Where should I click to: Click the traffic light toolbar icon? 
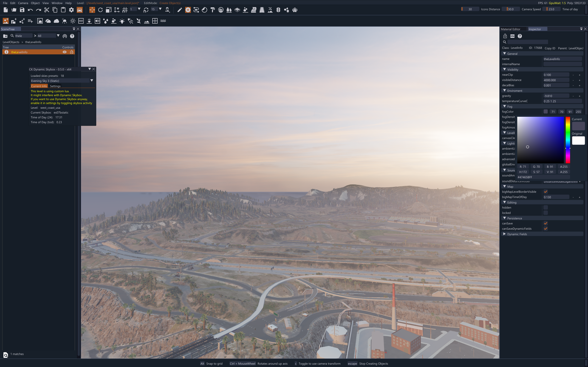click(x=278, y=10)
